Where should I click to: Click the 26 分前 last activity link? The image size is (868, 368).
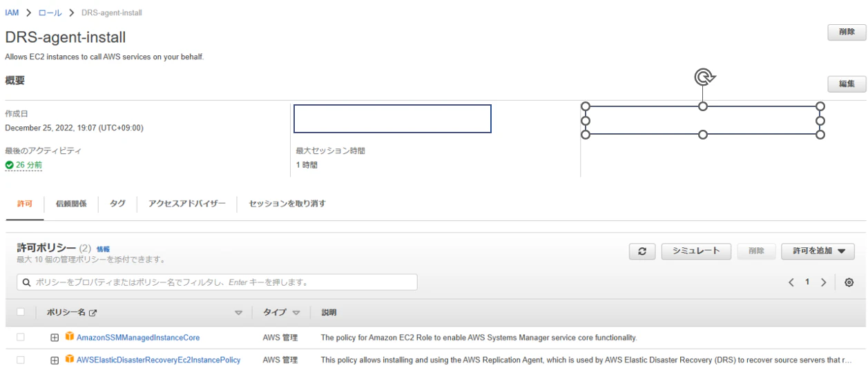click(x=29, y=165)
